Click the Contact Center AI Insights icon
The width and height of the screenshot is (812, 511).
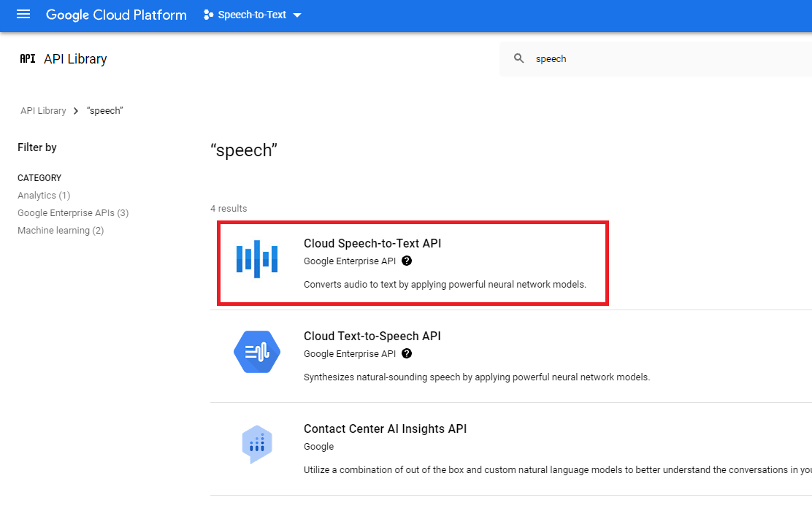(x=257, y=444)
